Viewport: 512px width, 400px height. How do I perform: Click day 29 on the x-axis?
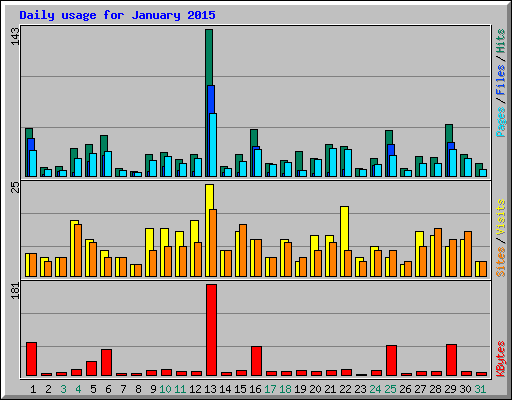click(450, 389)
